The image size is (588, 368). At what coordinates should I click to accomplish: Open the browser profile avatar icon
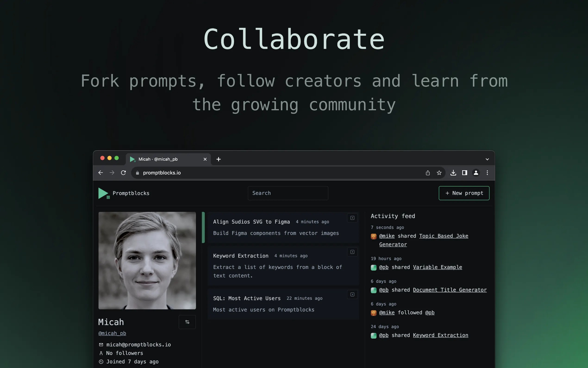point(476,173)
